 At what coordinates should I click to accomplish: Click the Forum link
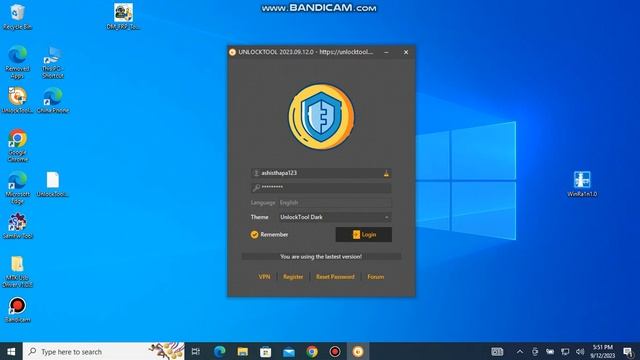click(x=376, y=277)
